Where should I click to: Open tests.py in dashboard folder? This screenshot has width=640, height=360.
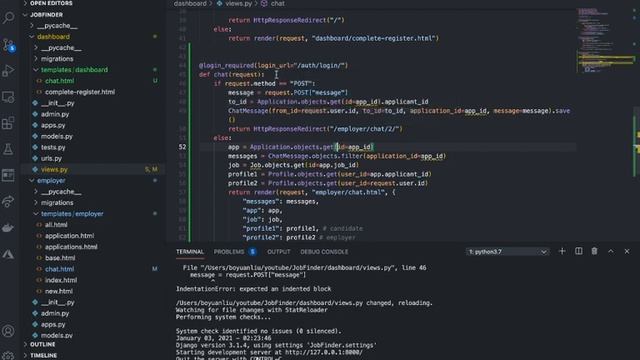coord(53,147)
